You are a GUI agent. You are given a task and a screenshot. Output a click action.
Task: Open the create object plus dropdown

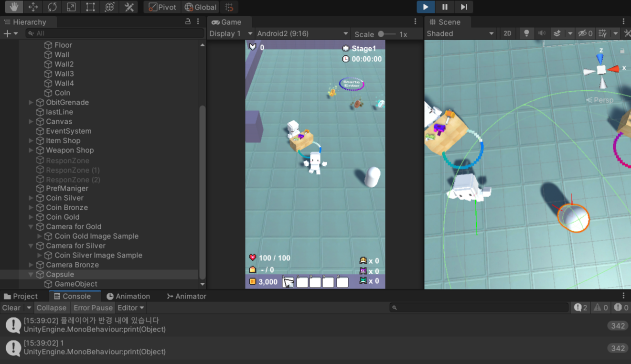coord(11,33)
